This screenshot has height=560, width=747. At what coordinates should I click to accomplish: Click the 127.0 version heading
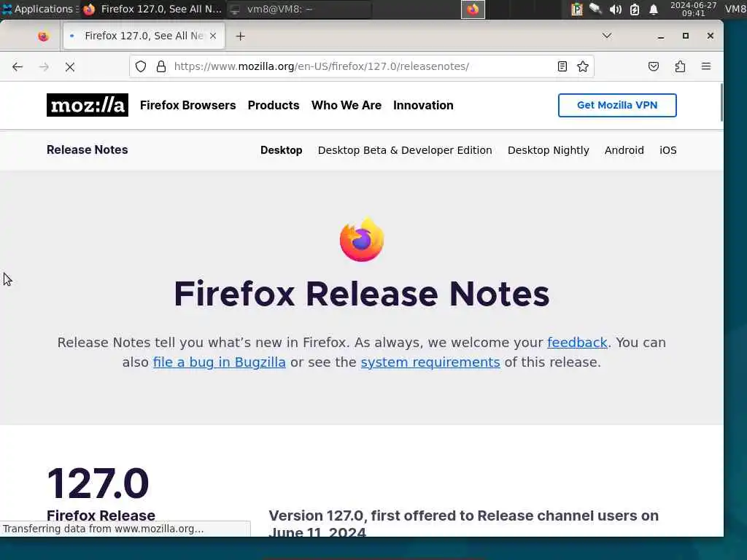[98, 483]
